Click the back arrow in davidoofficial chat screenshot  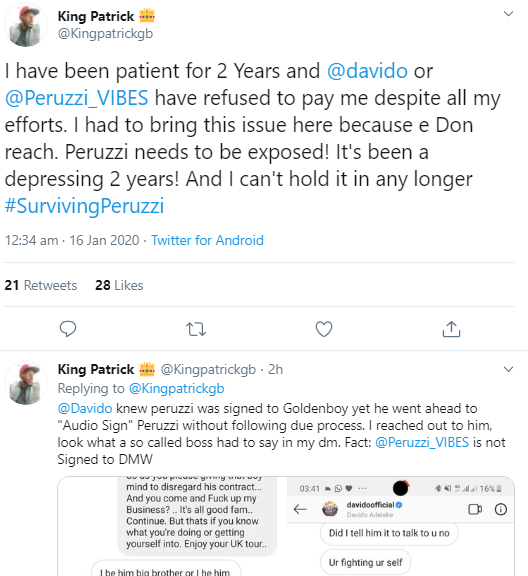tap(300, 509)
